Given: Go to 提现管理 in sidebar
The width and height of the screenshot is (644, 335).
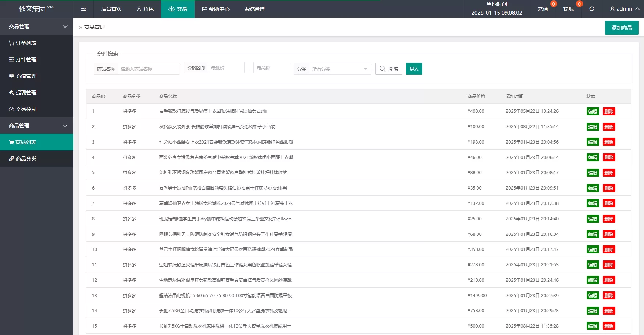Looking at the screenshot, I should pos(26,93).
